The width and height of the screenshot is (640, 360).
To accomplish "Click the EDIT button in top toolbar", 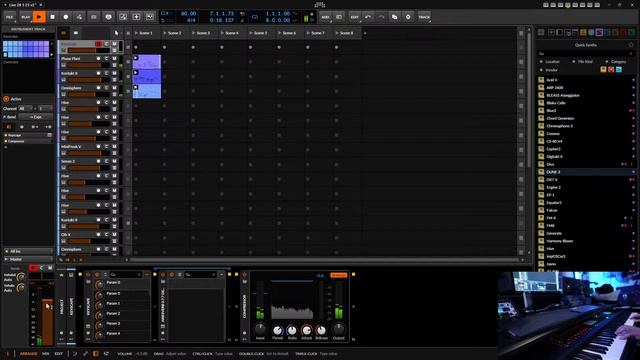I will tap(355, 17).
